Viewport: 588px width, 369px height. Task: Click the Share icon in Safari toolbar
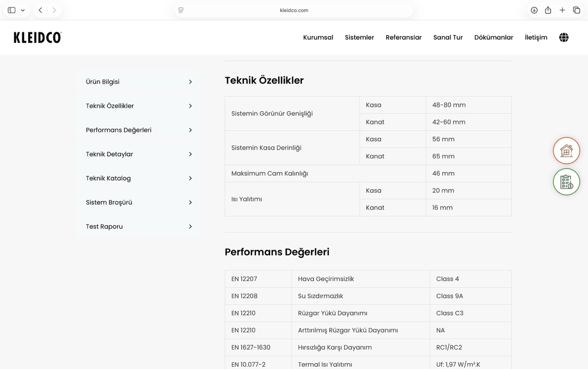click(548, 10)
